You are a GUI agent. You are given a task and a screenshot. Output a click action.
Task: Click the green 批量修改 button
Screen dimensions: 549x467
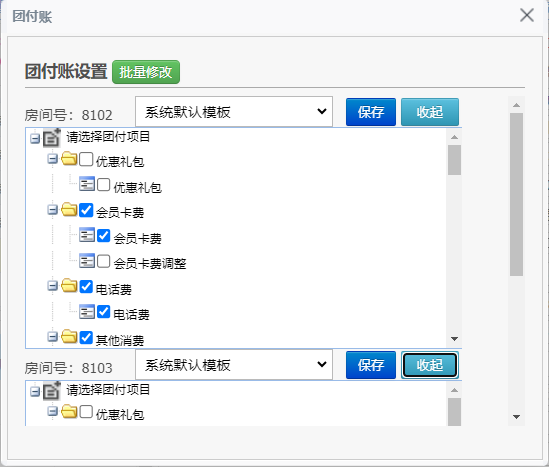tap(146, 72)
